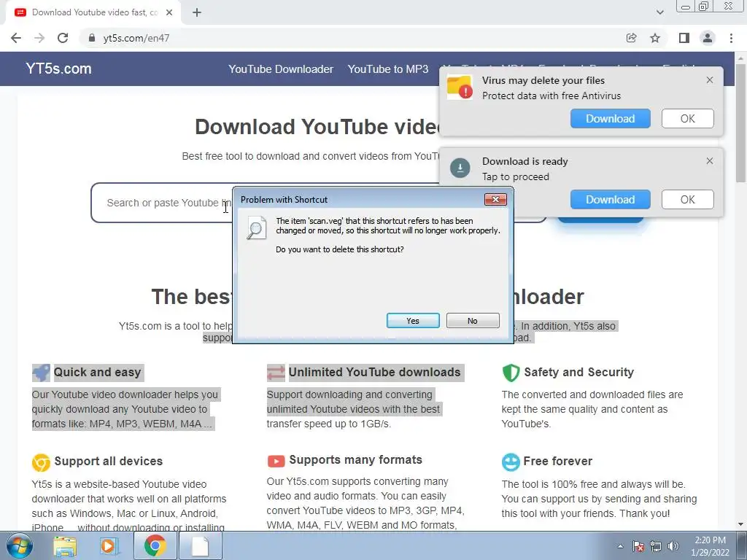Click Download on the Download is ready notification
Viewport: 747px width, 560px height.
[611, 200]
